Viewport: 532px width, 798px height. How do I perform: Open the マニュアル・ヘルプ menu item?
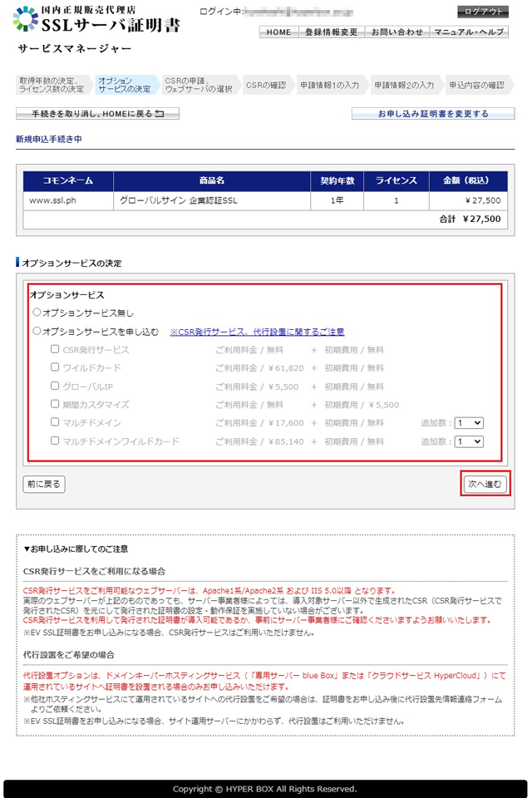[x=468, y=32]
